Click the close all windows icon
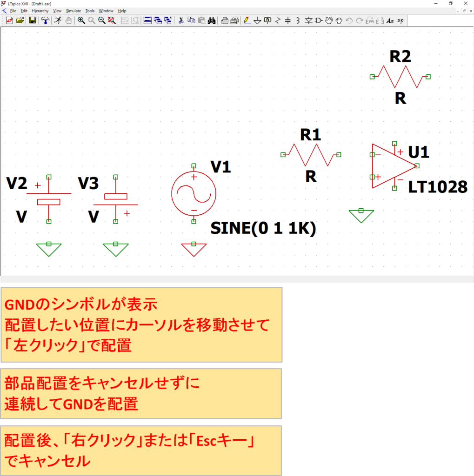474x476 pixels. 168,20
